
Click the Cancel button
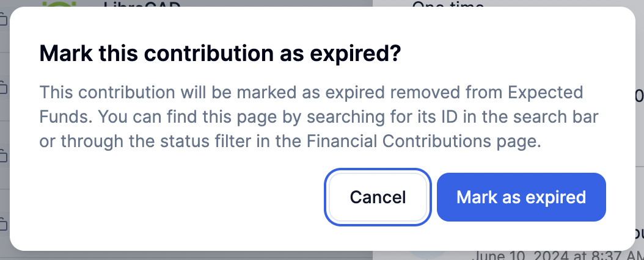[x=378, y=197]
